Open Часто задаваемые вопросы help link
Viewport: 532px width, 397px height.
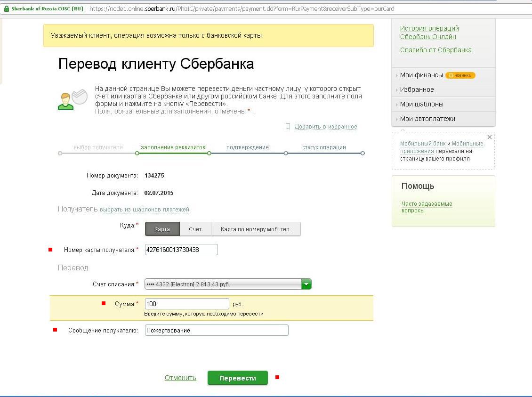427,207
